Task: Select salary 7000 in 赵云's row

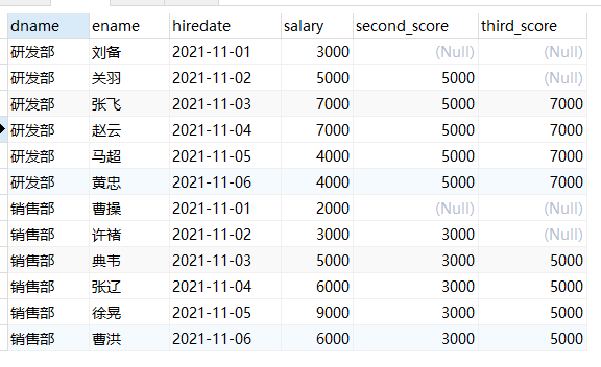Action: pos(317,130)
